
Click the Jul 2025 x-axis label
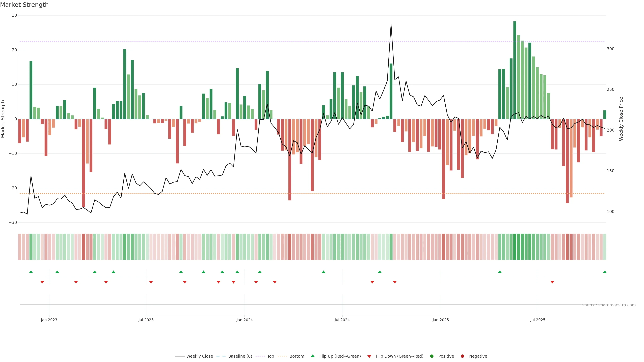point(538,320)
